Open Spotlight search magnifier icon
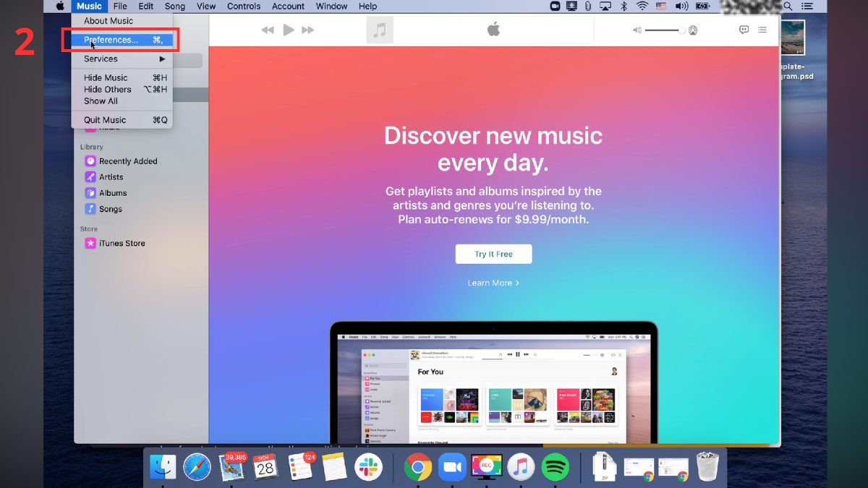The image size is (868, 488). [788, 7]
